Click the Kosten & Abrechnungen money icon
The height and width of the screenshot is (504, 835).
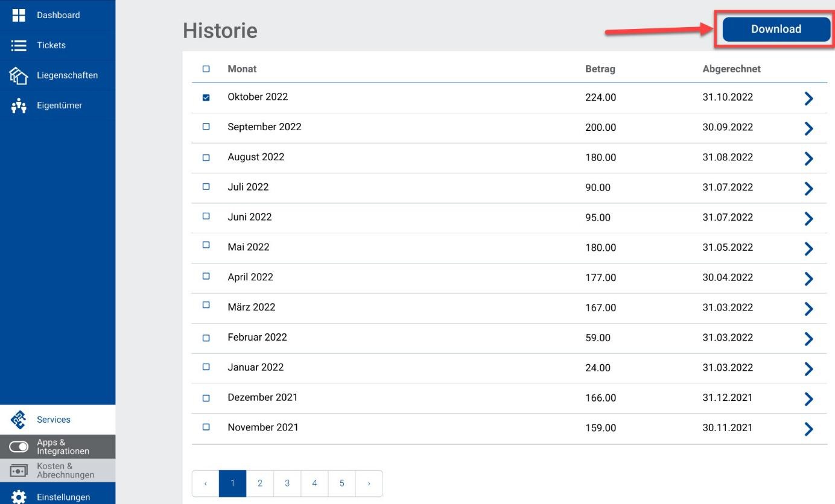pyautogui.click(x=19, y=470)
